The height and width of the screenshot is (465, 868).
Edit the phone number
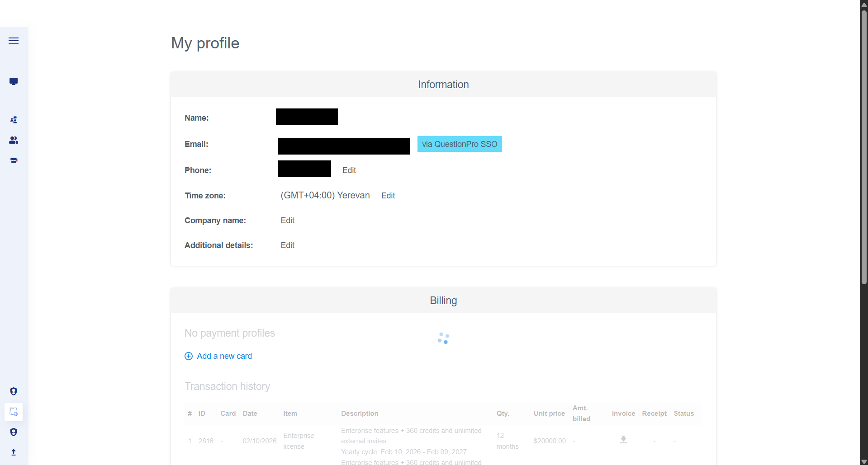[x=349, y=170]
